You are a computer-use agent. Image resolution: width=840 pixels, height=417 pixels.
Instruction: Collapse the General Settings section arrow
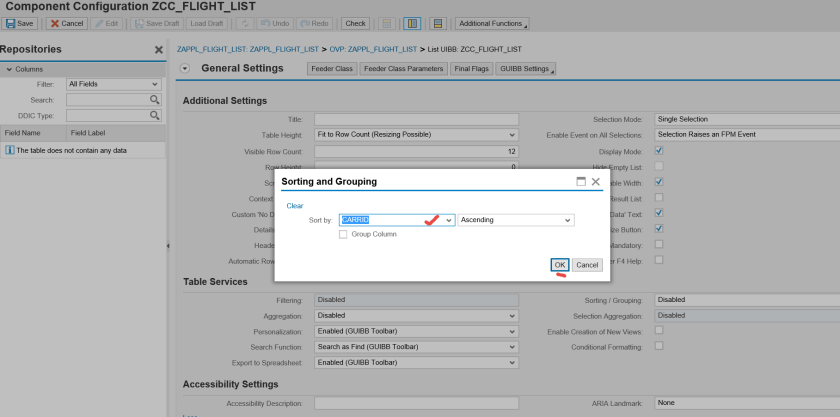coord(185,69)
